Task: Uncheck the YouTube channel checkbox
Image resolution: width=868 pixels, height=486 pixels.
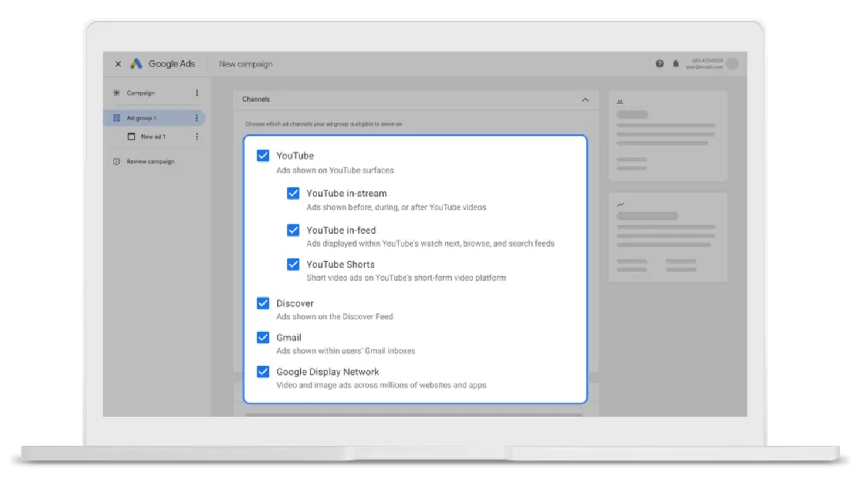Action: (x=263, y=156)
